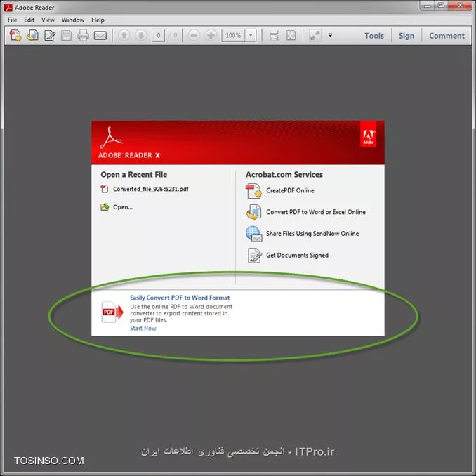Image resolution: width=476 pixels, height=476 pixels.
Task: Click the Open... file link
Action: [123, 207]
